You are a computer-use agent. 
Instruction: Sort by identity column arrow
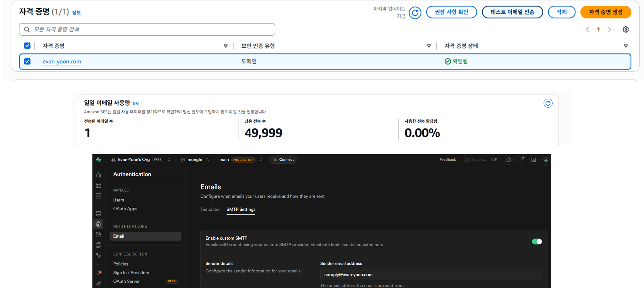click(226, 46)
